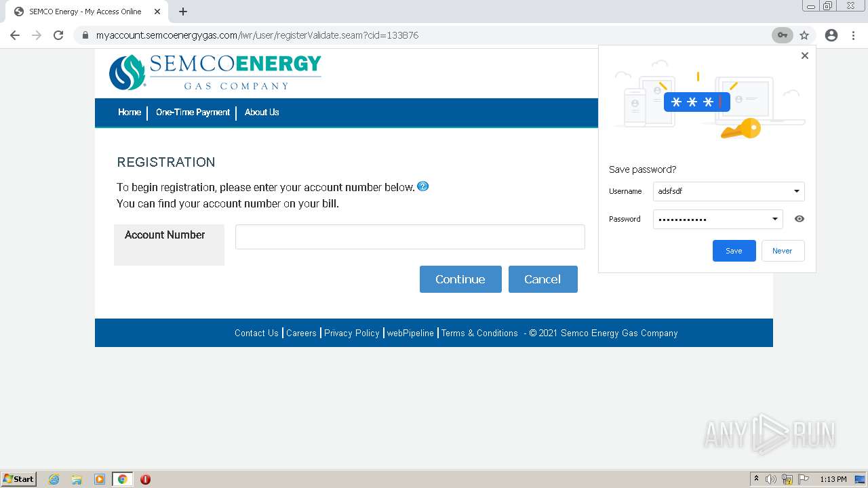Show hidden tray icons arrow
Image resolution: width=868 pixels, height=488 pixels.
[756, 479]
